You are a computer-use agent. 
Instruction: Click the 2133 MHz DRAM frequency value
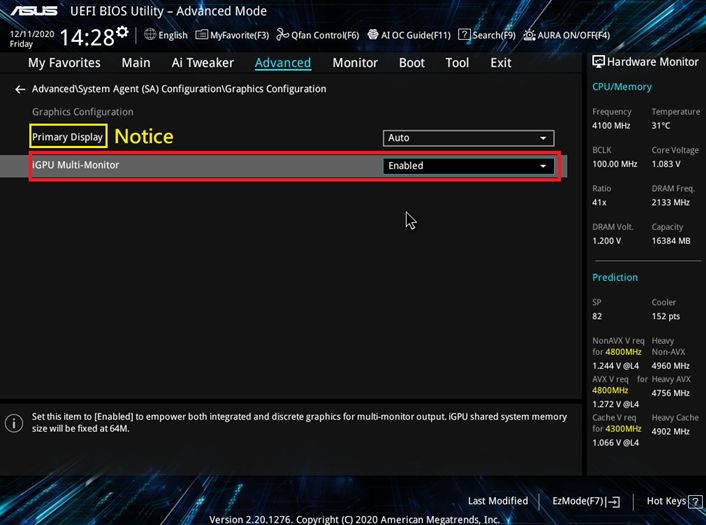tap(671, 203)
